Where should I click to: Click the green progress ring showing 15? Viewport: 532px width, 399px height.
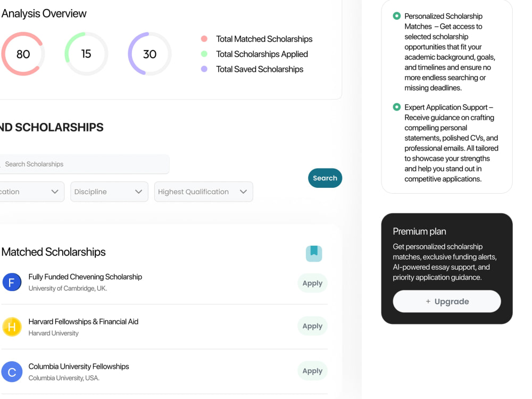point(86,54)
